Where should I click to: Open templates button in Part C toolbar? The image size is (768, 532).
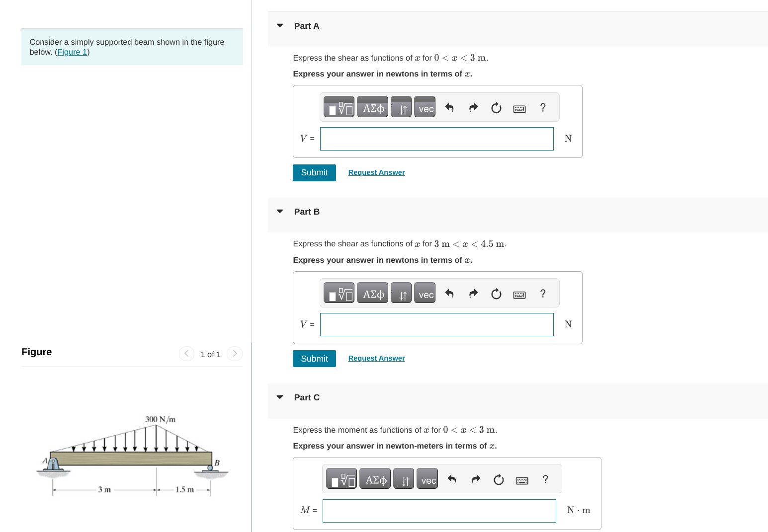[x=341, y=478]
